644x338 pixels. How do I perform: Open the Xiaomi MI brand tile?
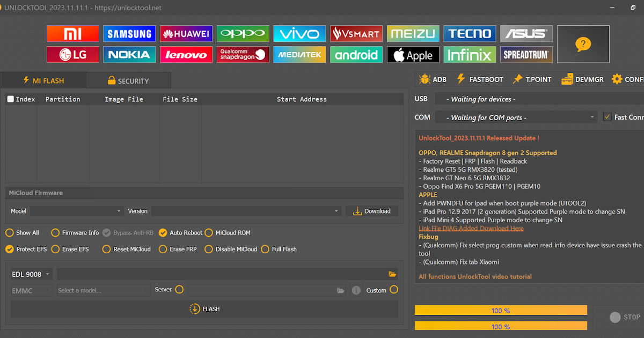tap(72, 34)
